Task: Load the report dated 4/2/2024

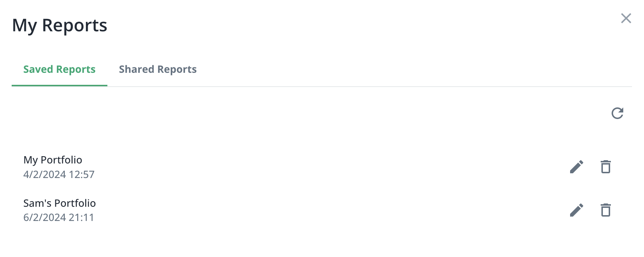Action: pos(53,160)
